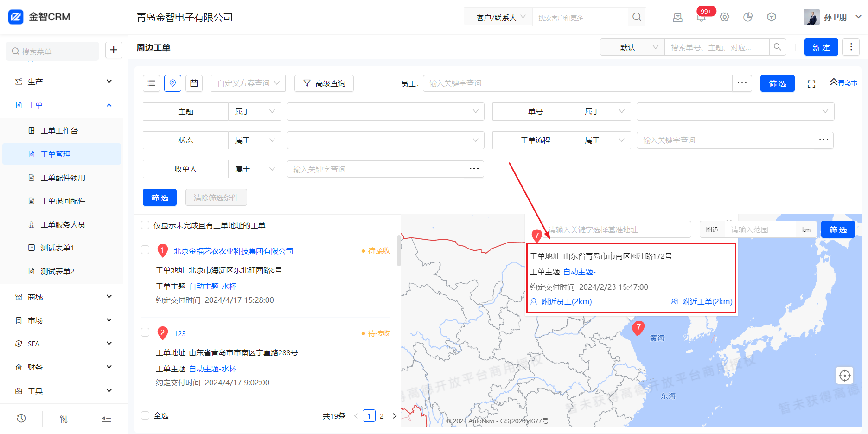Click the fullscreen expand icon
Viewport: 868px width, 434px height.
click(811, 84)
